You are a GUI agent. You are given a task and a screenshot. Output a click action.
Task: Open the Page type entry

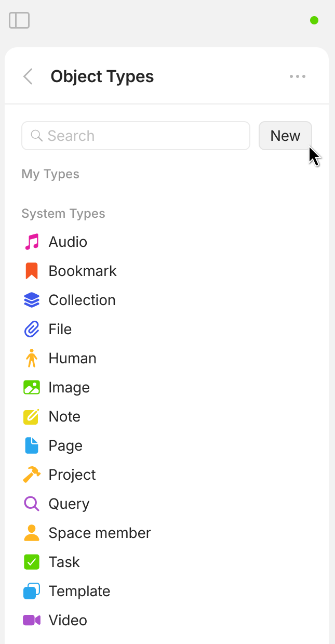(x=65, y=445)
